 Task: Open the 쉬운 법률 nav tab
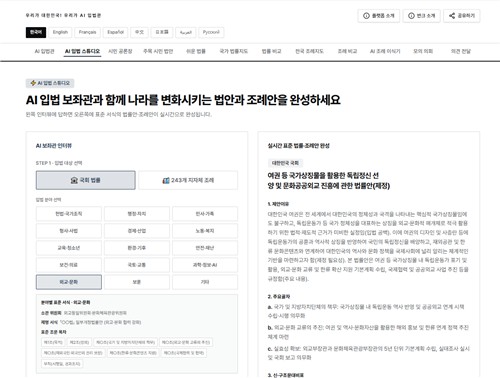[x=196, y=51]
